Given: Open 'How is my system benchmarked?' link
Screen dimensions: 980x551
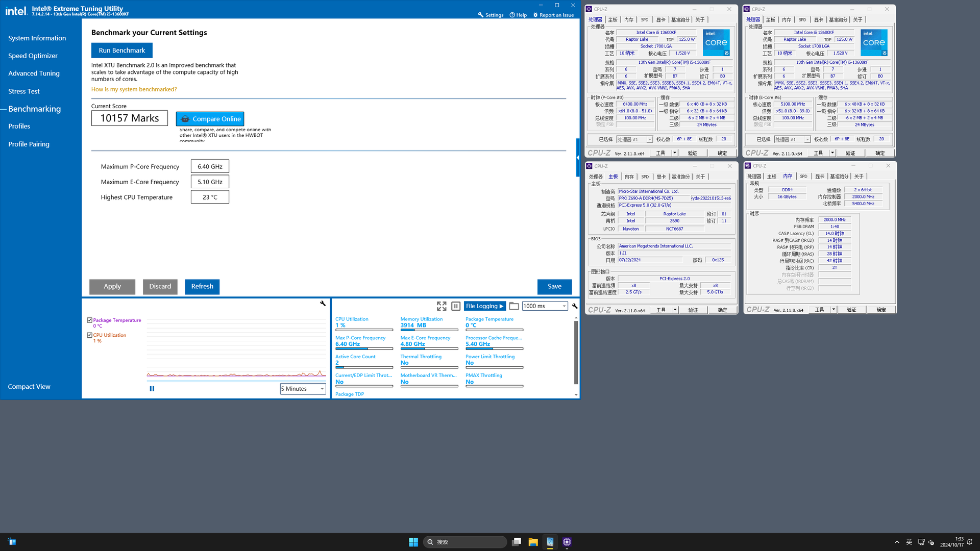Looking at the screenshot, I should point(134,89).
